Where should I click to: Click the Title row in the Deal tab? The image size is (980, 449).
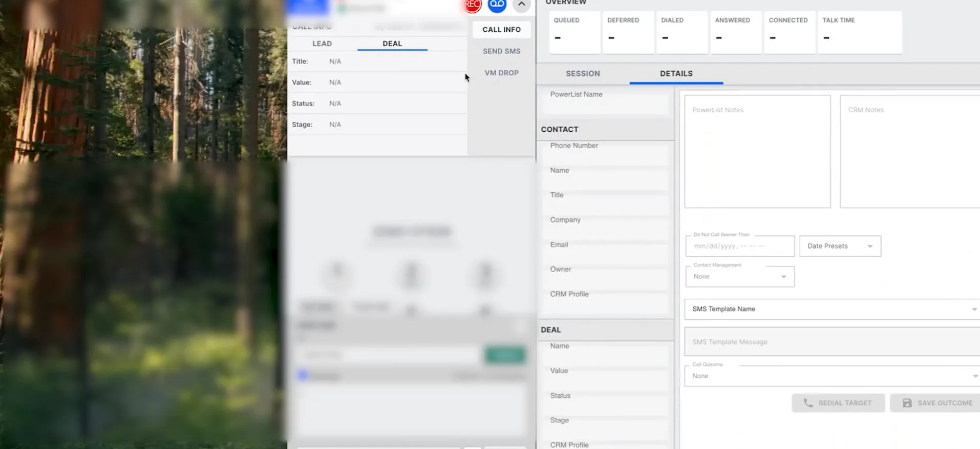[x=377, y=61]
